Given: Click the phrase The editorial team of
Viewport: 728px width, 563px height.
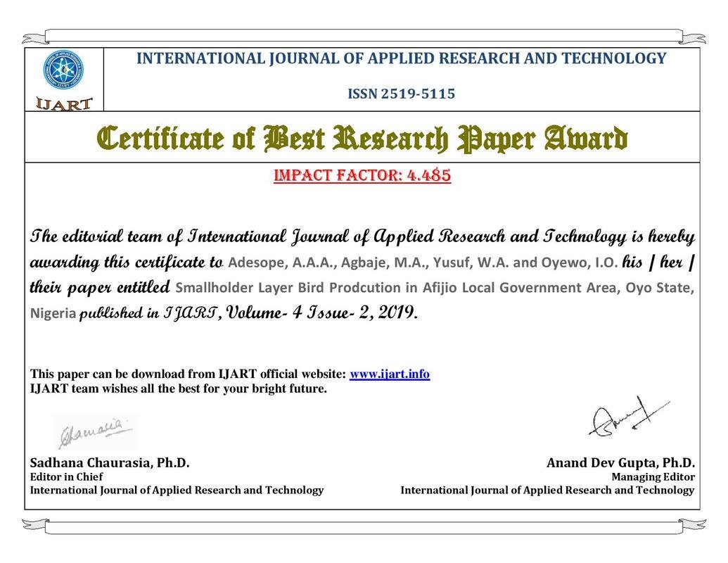Looking at the screenshot, I should (106, 236).
